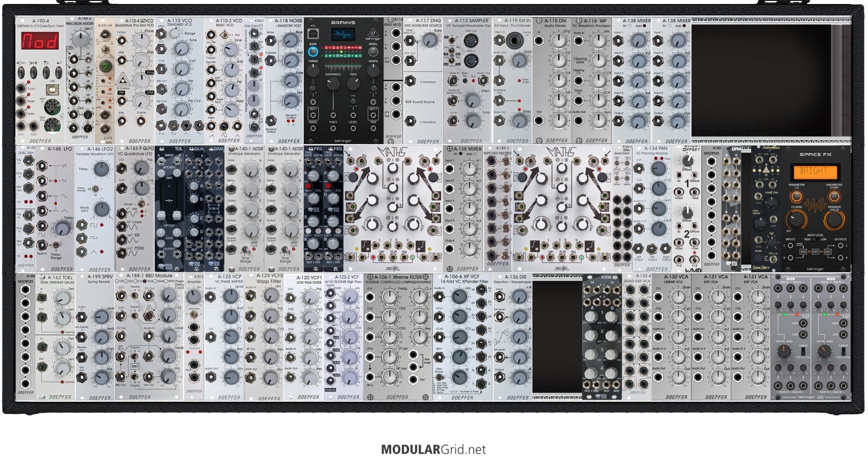The height and width of the screenshot is (460, 868).
Task: Click the green illuminated button on Slew Lim
Action: (x=104, y=67)
